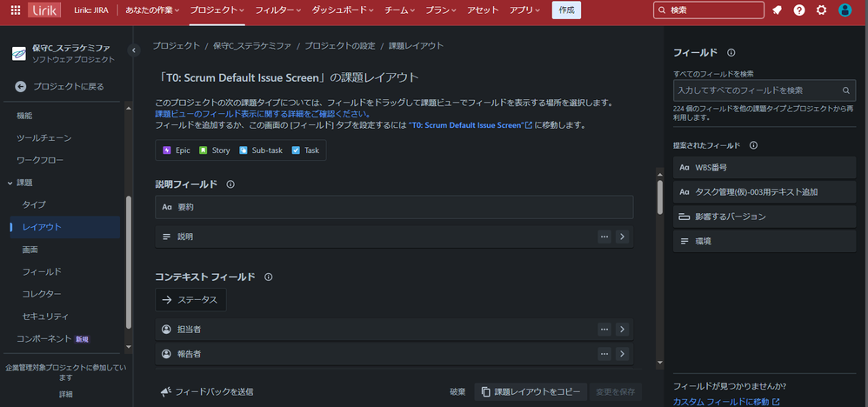Screen dimensions: 868x407
Task: Expand the 説明 field row chevron
Action: click(622, 237)
